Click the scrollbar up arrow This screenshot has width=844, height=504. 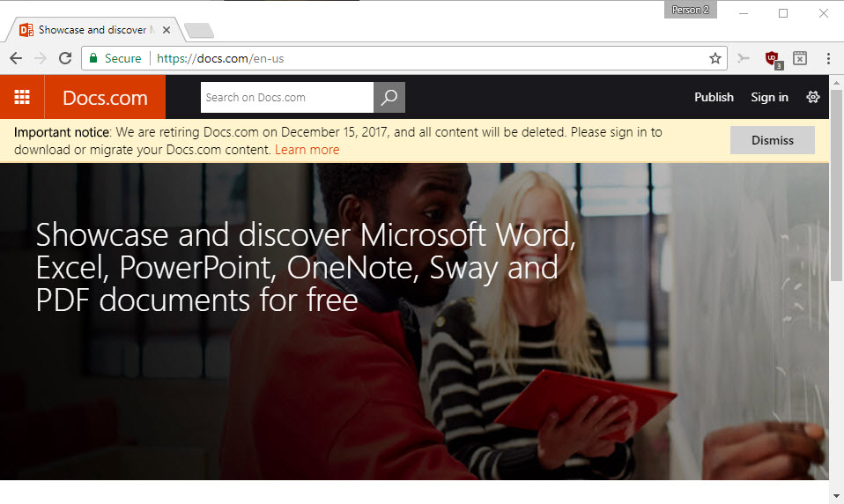coord(836,84)
